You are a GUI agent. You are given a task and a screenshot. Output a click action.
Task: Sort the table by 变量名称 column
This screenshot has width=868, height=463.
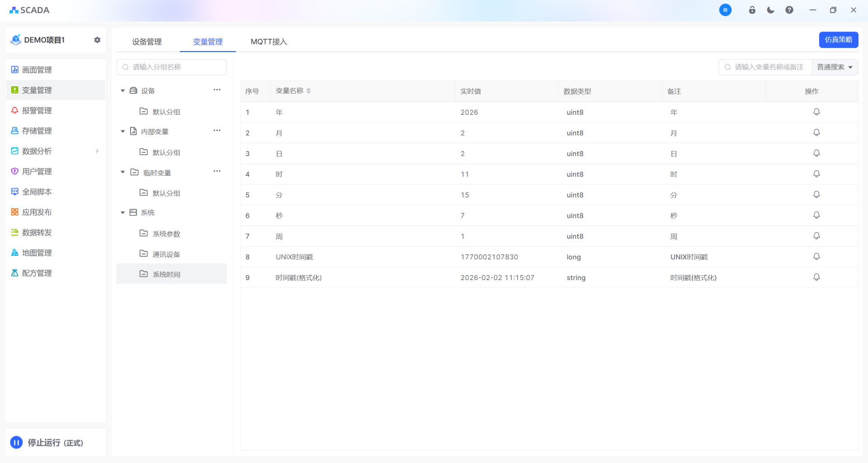click(308, 91)
